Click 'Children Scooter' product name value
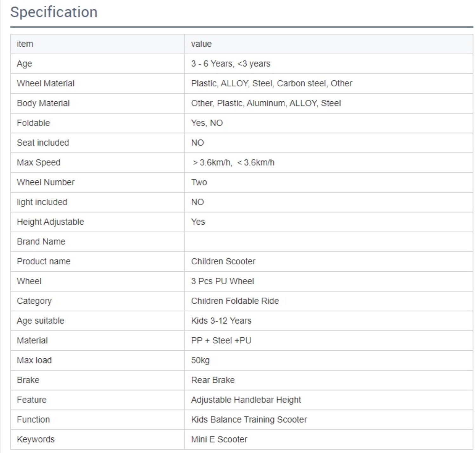This screenshot has width=476, height=453. (x=223, y=261)
